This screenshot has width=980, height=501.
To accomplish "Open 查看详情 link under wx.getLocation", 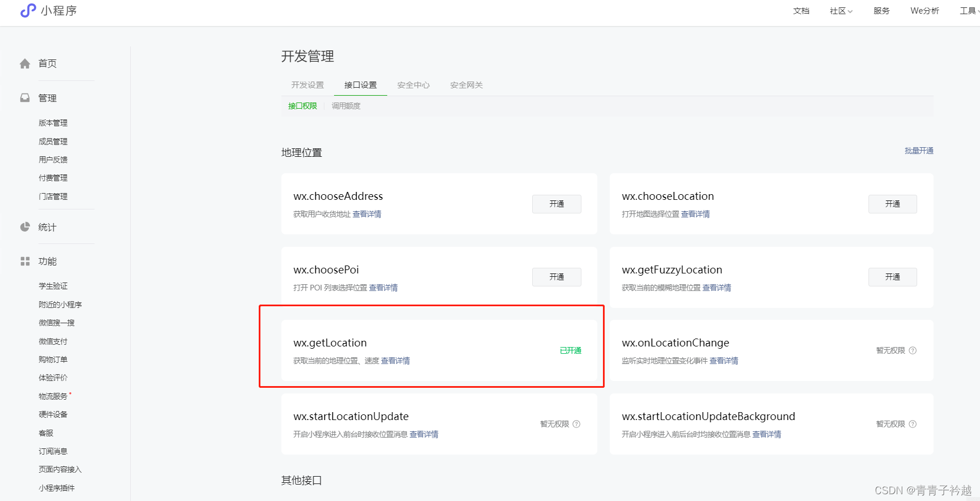I will pyautogui.click(x=395, y=361).
